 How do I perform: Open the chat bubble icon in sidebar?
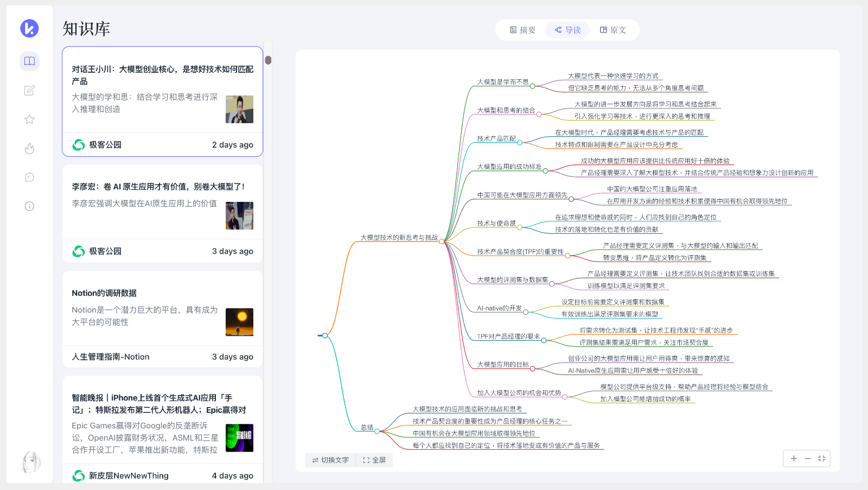(x=29, y=177)
